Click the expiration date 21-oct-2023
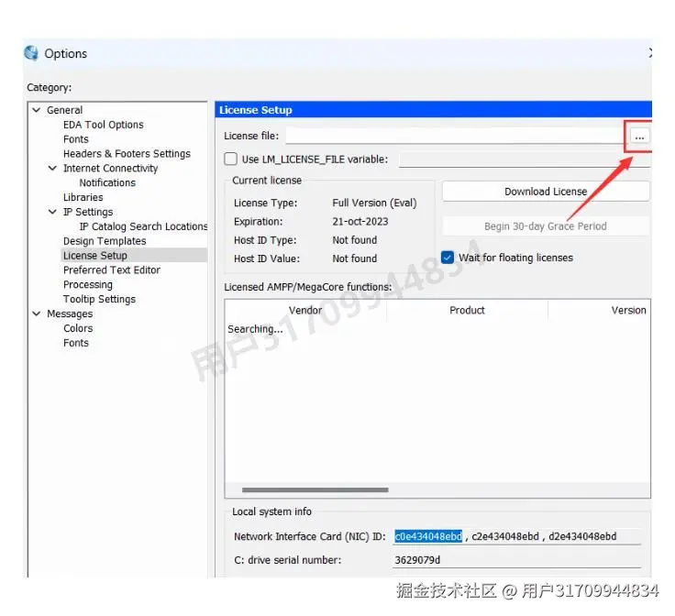This screenshot has width=675, height=616. coord(360,222)
